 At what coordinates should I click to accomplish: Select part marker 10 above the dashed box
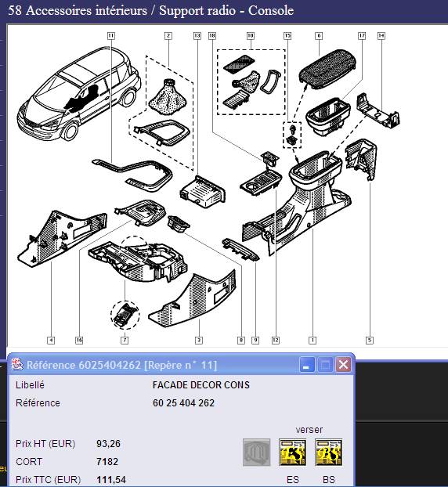pos(251,36)
